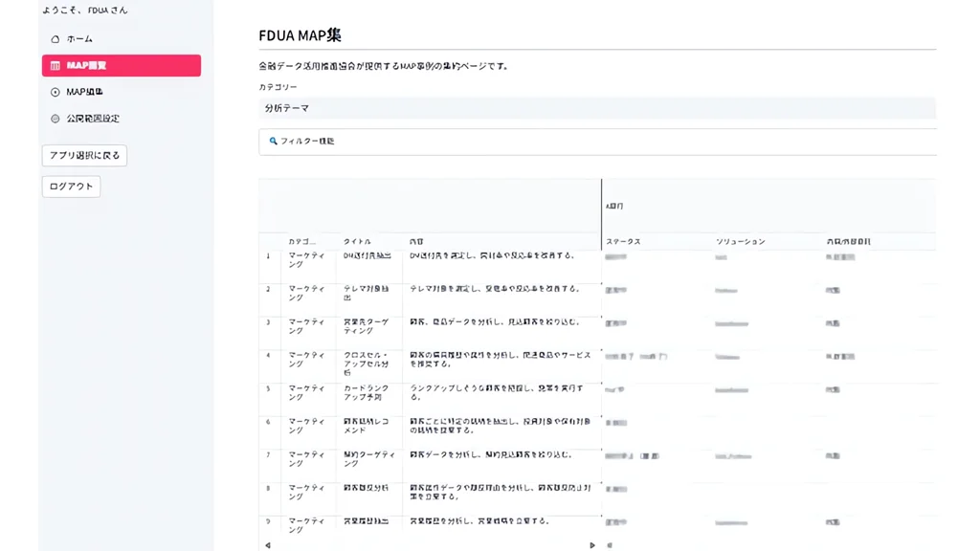This screenshot has height=551, width=980.
Task: Expand the フィルター機能 panel
Action: pyautogui.click(x=597, y=142)
